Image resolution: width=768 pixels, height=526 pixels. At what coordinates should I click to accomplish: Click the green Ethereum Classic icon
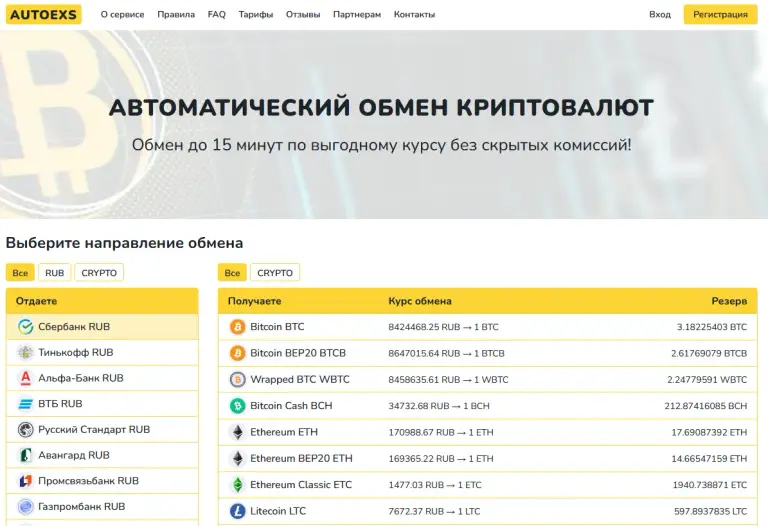coord(238,485)
